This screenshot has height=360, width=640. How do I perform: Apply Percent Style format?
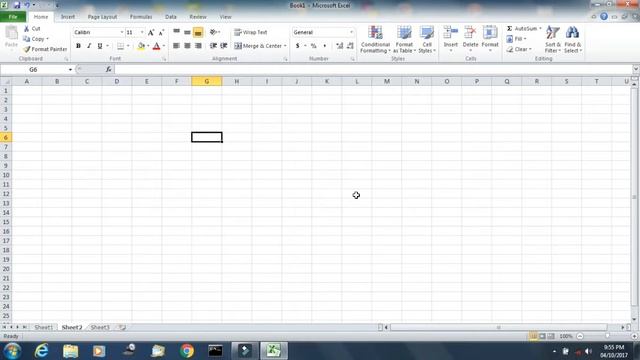pyautogui.click(x=313, y=46)
